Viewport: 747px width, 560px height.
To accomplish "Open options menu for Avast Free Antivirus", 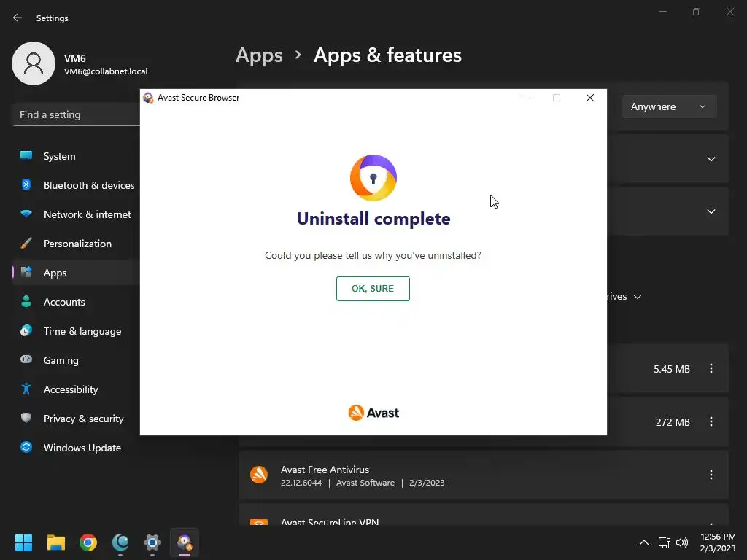I will 711,475.
